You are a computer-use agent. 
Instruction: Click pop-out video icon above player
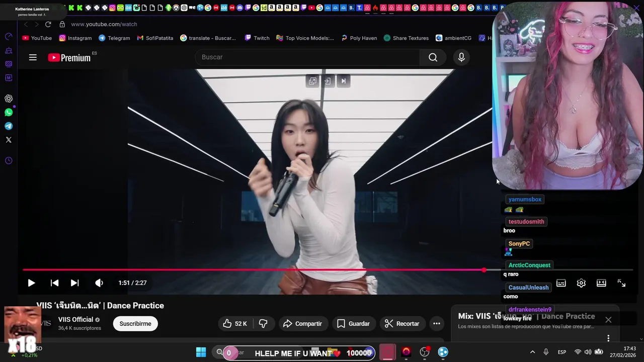[x=312, y=81]
